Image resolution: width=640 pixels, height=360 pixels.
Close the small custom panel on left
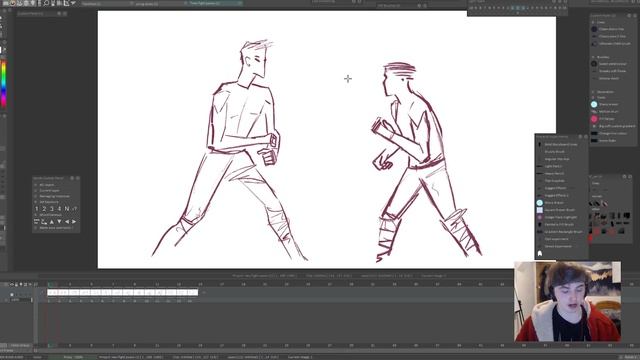[78, 178]
